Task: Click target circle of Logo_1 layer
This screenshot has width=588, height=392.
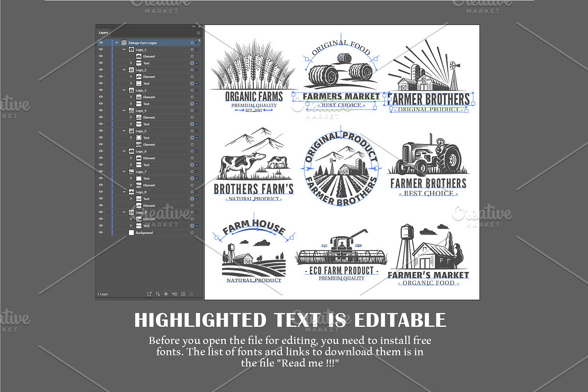Action: coord(192,50)
